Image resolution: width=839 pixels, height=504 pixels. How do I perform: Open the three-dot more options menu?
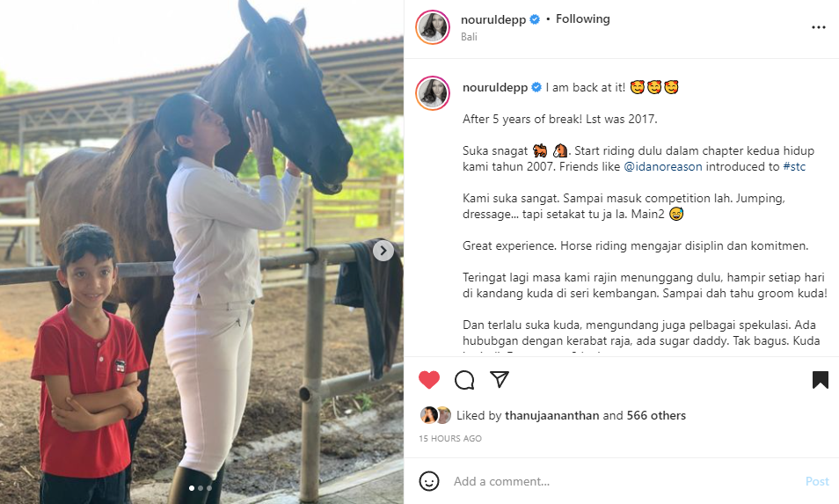click(x=818, y=27)
